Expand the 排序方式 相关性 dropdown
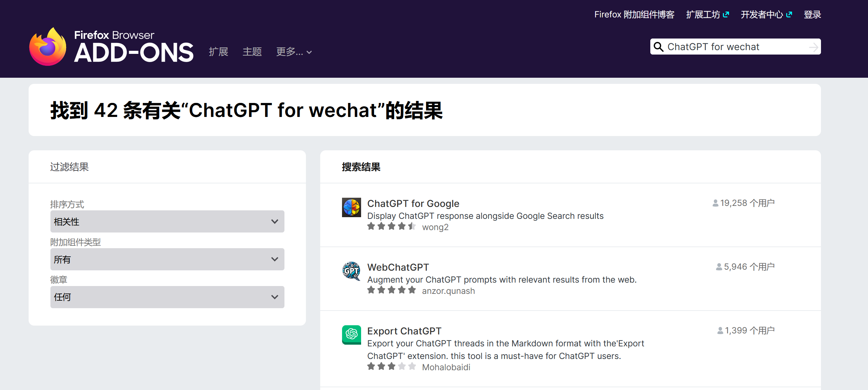This screenshot has height=390, width=868. 167,222
